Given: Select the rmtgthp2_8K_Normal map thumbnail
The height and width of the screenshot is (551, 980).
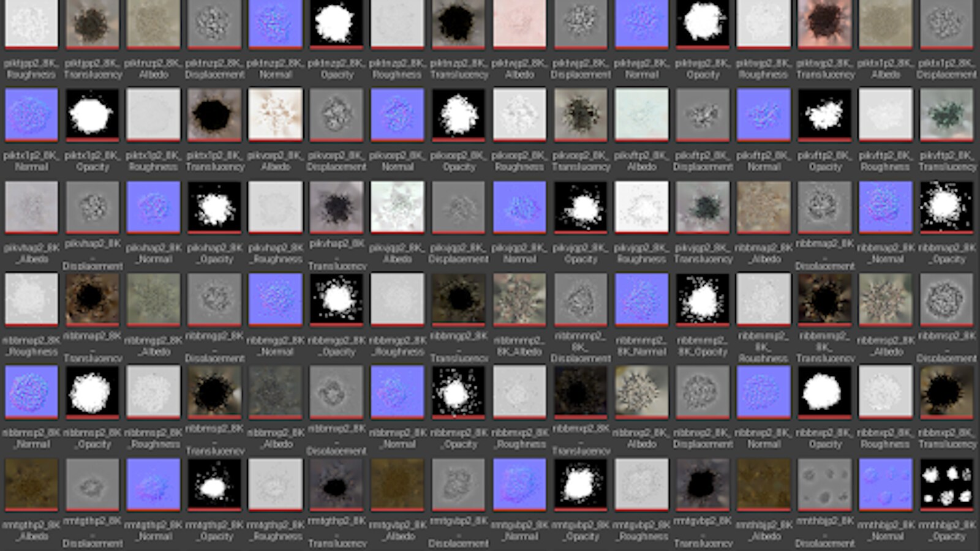Looking at the screenshot, I should [x=153, y=484].
